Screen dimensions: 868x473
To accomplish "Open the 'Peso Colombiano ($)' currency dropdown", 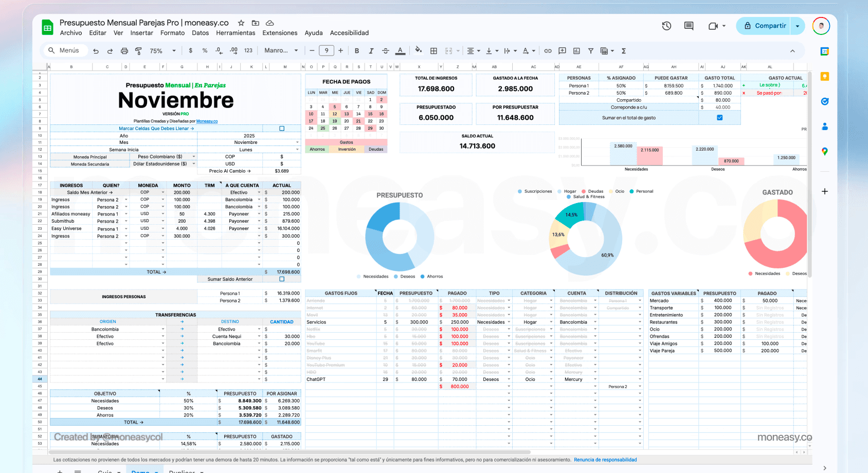I will click(194, 157).
